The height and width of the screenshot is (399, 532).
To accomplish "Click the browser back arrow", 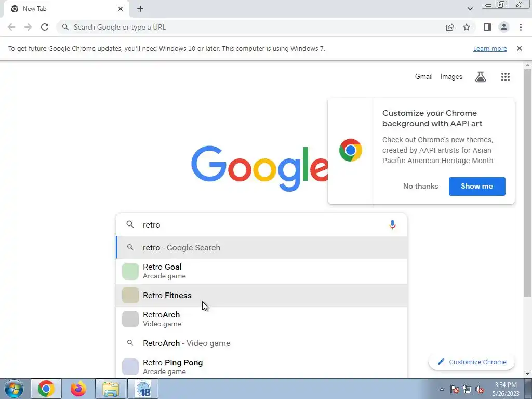I will [11, 27].
